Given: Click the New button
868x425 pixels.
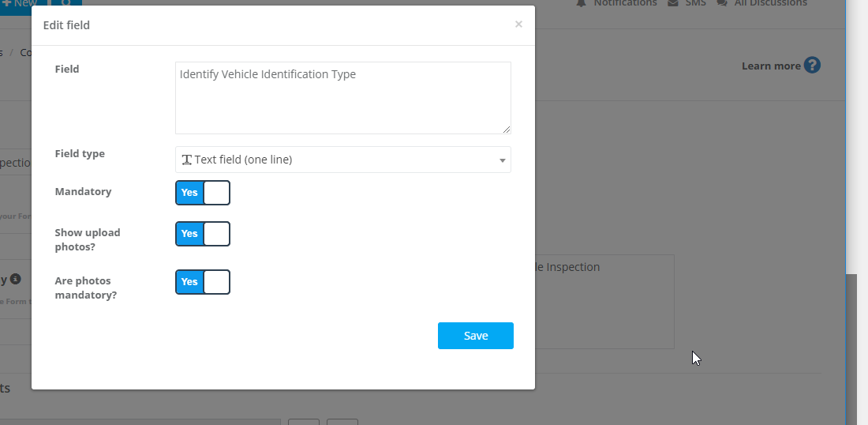Looking at the screenshot, I should click(x=22, y=6).
